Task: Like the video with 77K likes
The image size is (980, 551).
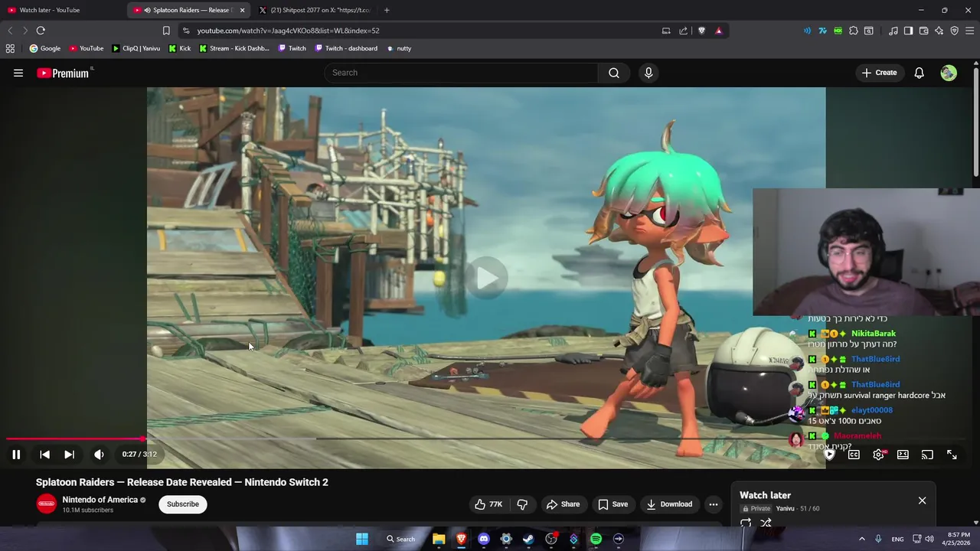Action: [x=488, y=504]
